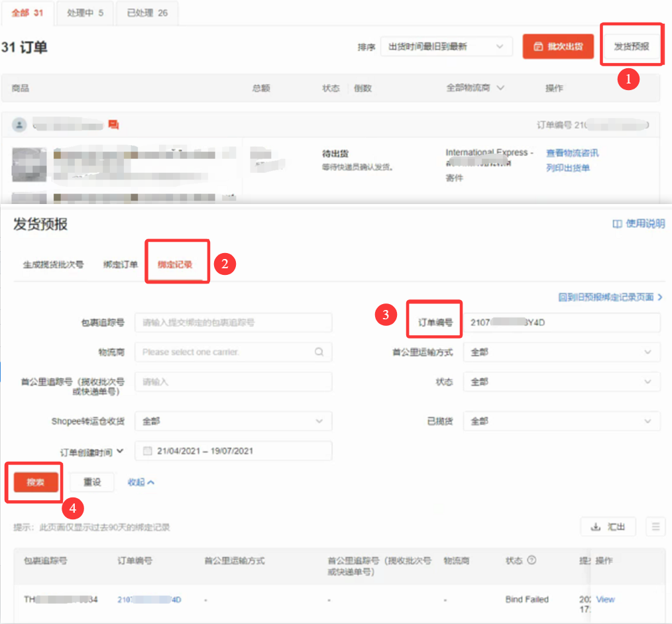Switch to the 已处理 26 tab

click(147, 13)
